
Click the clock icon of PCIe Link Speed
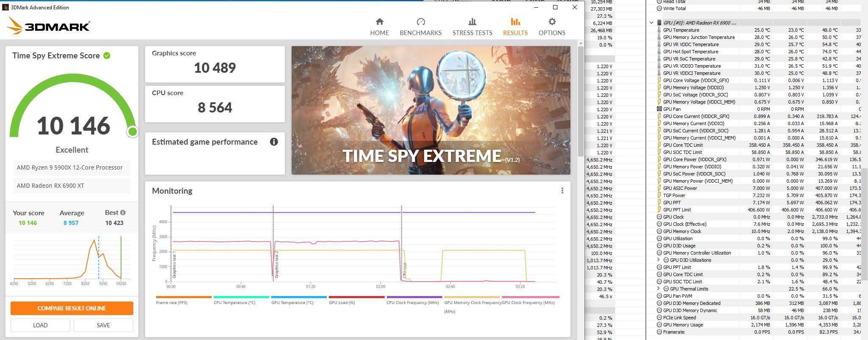659,318
